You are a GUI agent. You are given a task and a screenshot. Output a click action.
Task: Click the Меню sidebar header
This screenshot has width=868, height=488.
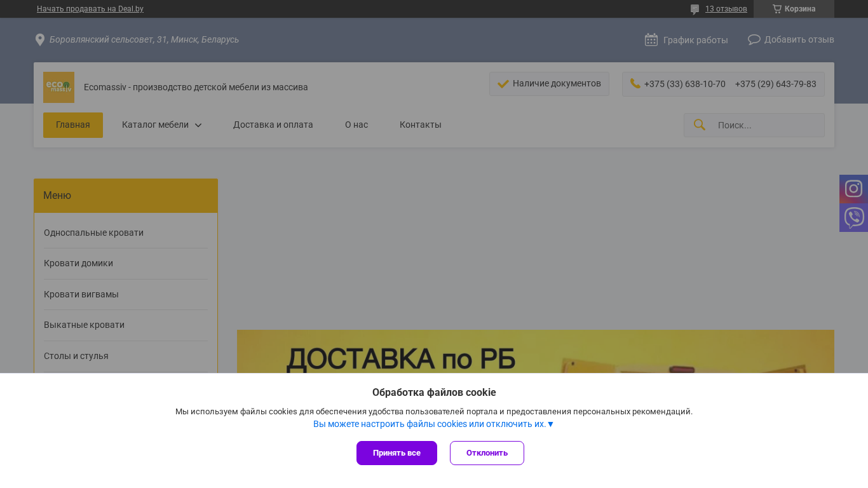click(126, 196)
